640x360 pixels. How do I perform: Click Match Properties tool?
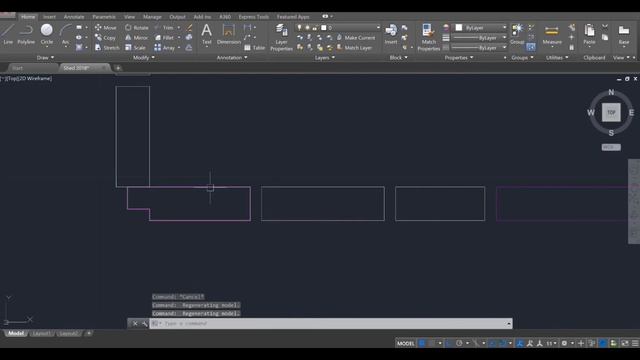[x=429, y=37]
